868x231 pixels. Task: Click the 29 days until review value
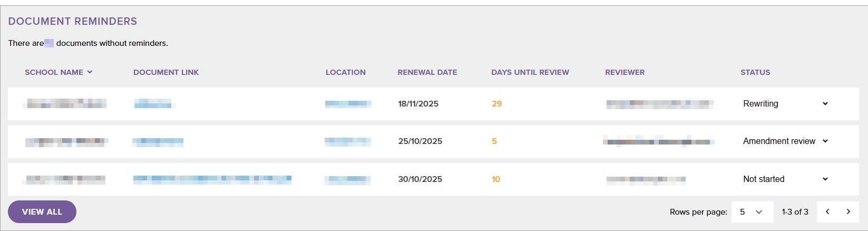(x=496, y=104)
